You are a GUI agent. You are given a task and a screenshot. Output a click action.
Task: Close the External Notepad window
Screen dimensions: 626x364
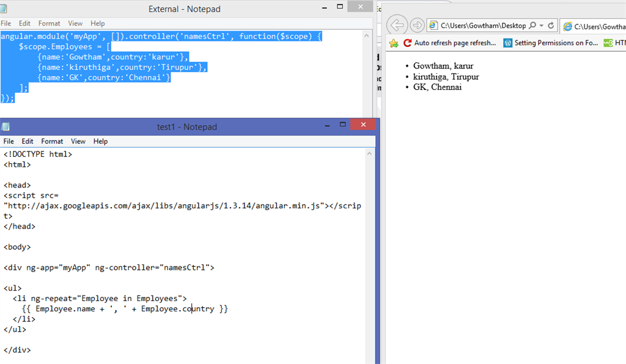(x=361, y=6)
